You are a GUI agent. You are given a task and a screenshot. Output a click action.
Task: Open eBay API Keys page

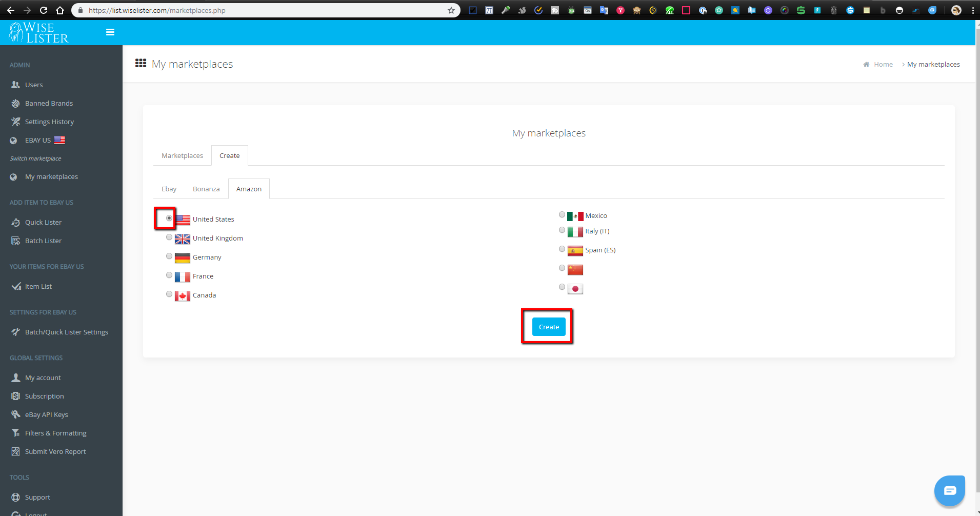tap(47, 414)
